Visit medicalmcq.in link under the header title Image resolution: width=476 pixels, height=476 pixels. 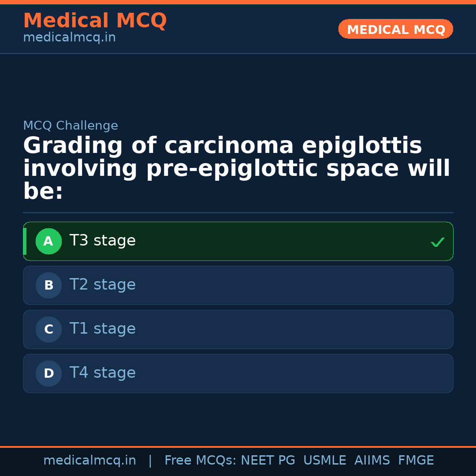click(69, 38)
